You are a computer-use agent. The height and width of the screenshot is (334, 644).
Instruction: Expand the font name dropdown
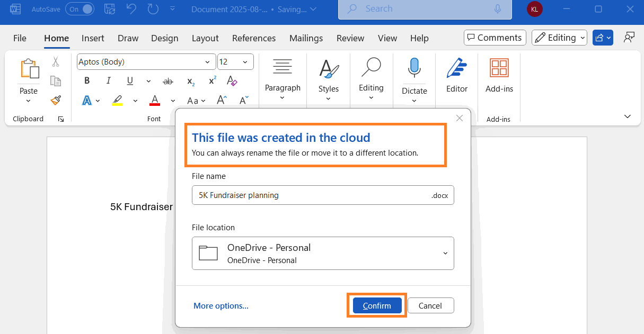(208, 62)
